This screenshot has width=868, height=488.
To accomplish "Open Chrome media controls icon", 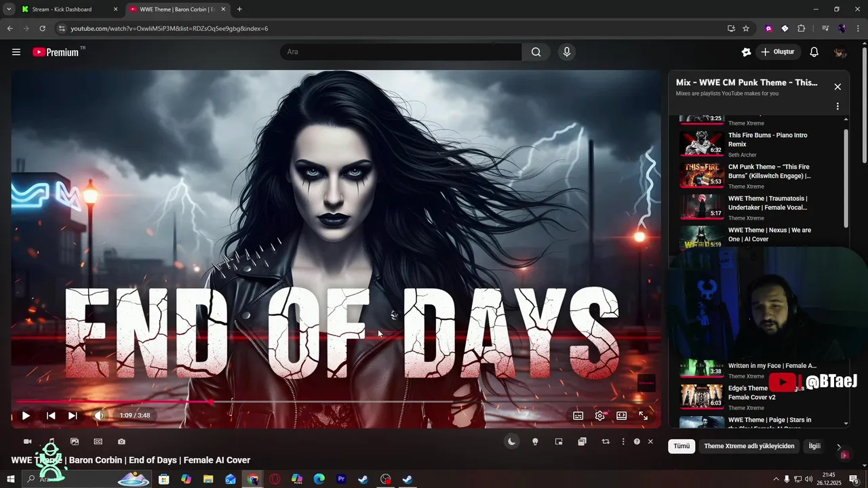I will pos(825,28).
